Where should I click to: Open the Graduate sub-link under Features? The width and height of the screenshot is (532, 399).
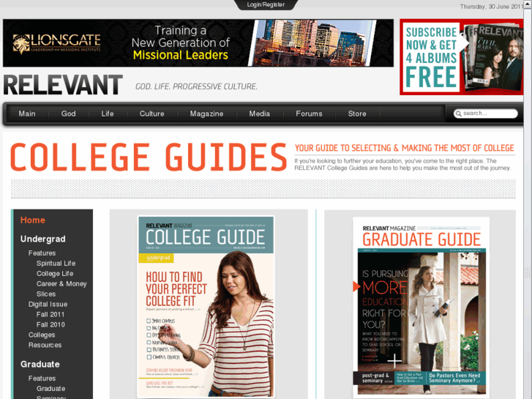click(x=51, y=389)
